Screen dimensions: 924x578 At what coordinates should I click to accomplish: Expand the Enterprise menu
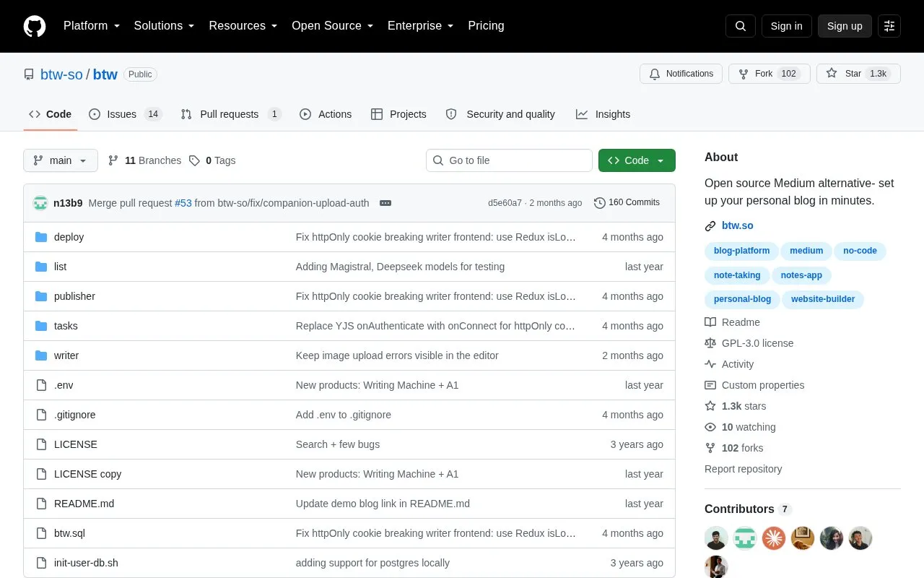[420, 26]
